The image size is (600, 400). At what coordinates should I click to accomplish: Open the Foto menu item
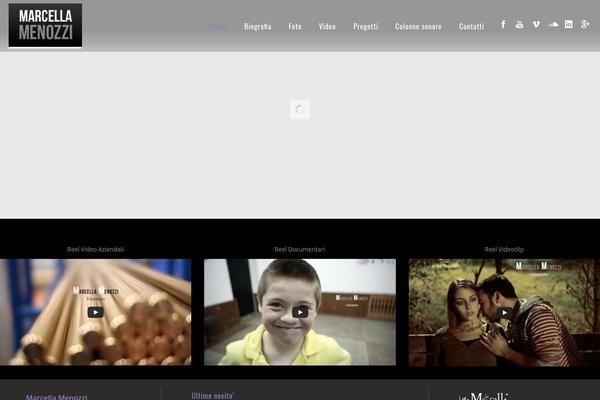coord(295,26)
